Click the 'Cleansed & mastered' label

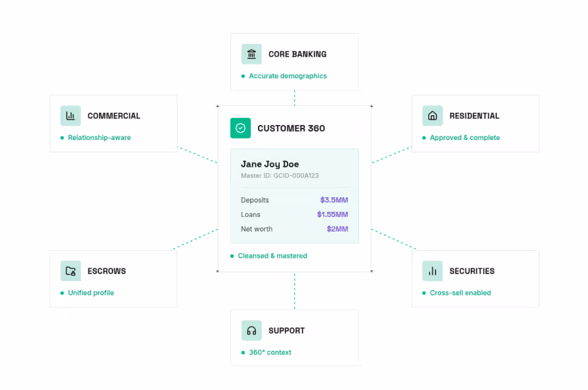point(272,256)
